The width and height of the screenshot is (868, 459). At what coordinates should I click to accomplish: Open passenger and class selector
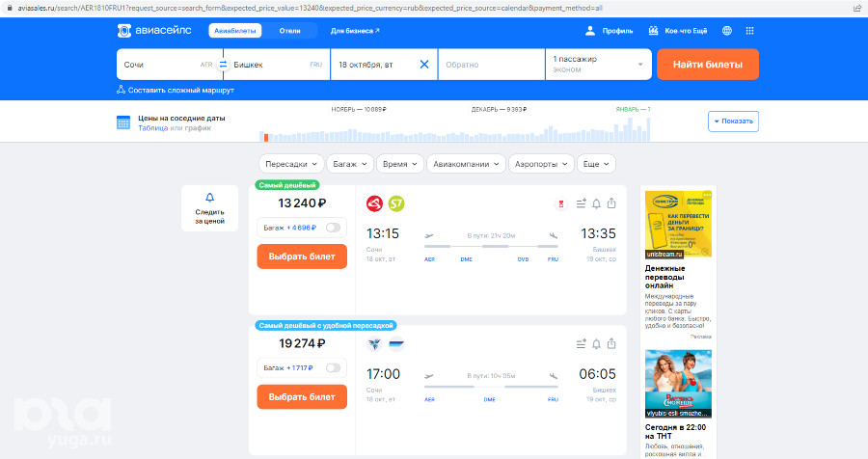(x=598, y=65)
